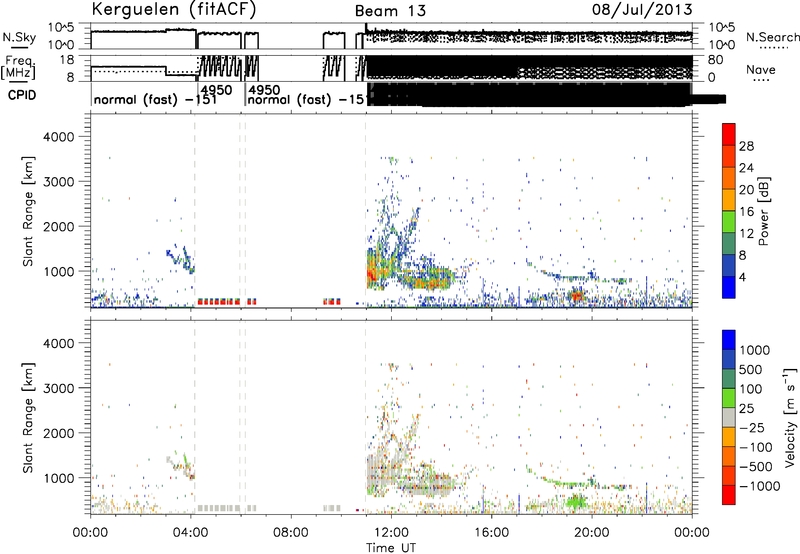This screenshot has width=800, height=554.
Task: Click the "10^0" tick beside N.Search
Action: point(721,44)
